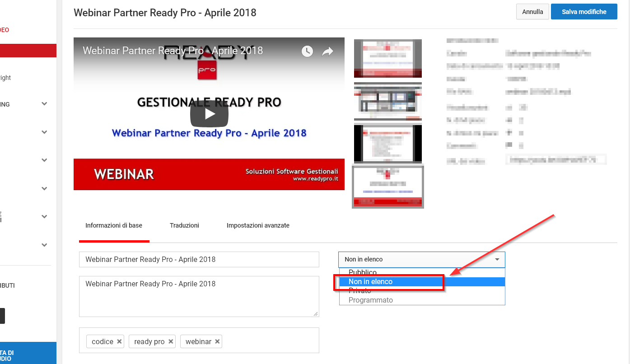
Task: Pick 'Privato' from the privacy list
Action: pyautogui.click(x=422, y=291)
